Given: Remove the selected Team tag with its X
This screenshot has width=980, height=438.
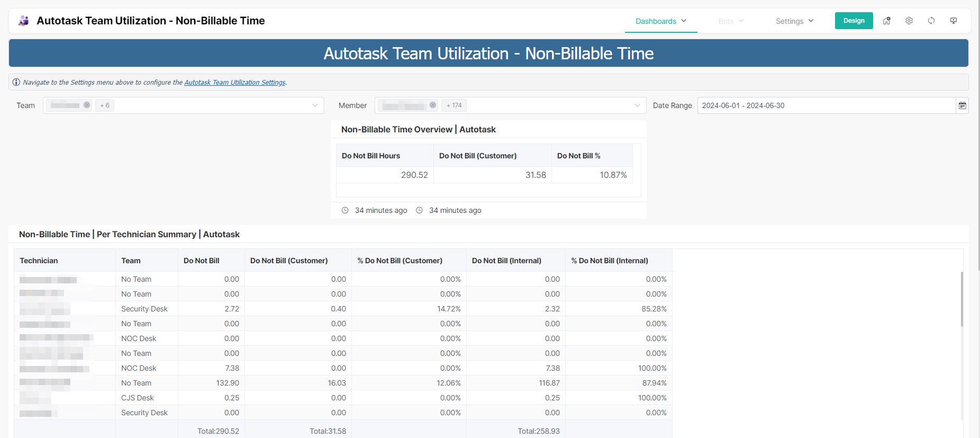Looking at the screenshot, I should 87,105.
